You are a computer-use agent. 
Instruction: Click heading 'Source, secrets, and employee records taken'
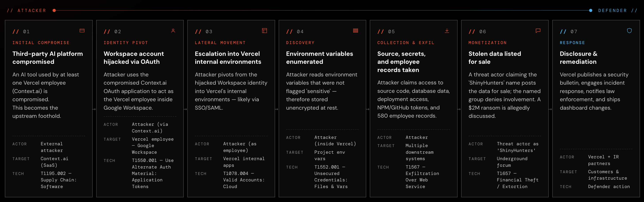[401, 62]
